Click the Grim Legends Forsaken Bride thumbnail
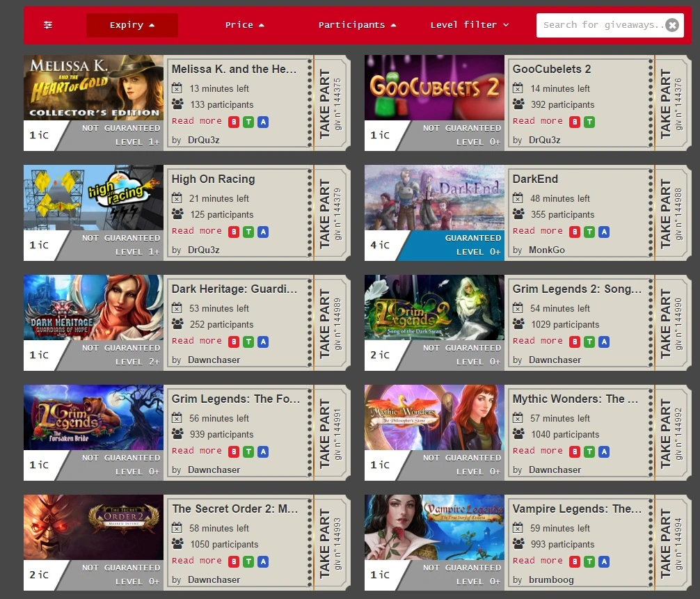The width and height of the screenshot is (700, 599). (x=93, y=417)
